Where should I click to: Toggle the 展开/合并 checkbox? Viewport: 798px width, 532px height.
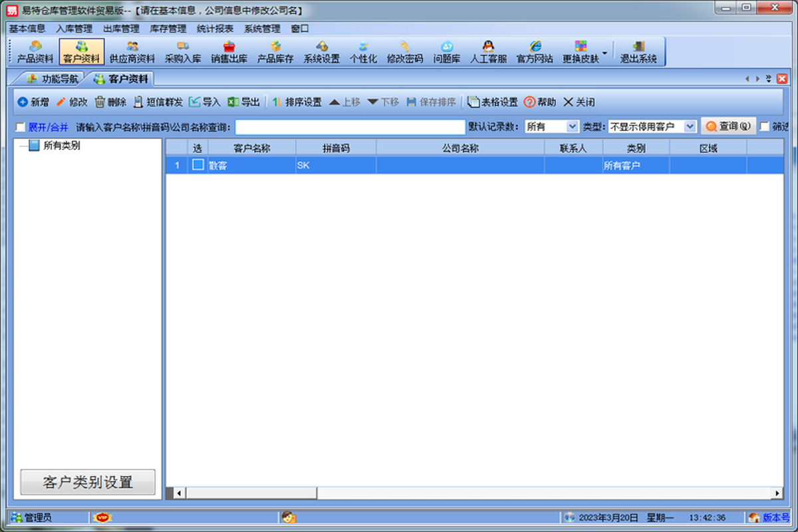(21, 127)
